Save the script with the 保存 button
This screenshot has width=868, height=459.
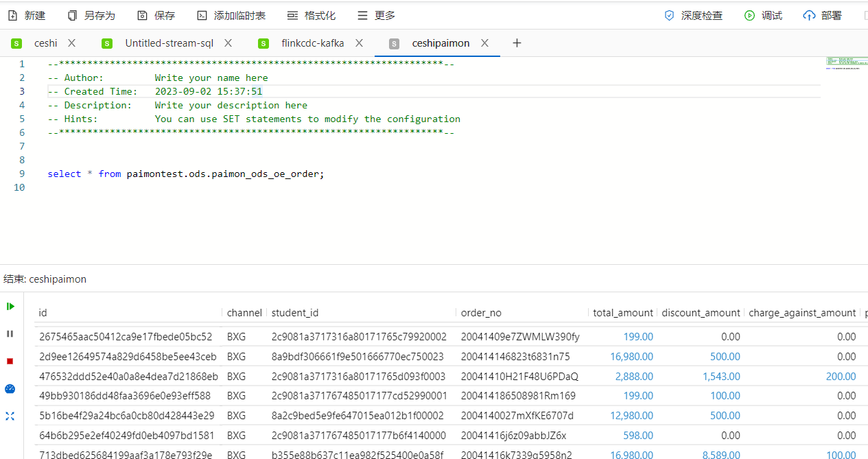click(x=156, y=15)
